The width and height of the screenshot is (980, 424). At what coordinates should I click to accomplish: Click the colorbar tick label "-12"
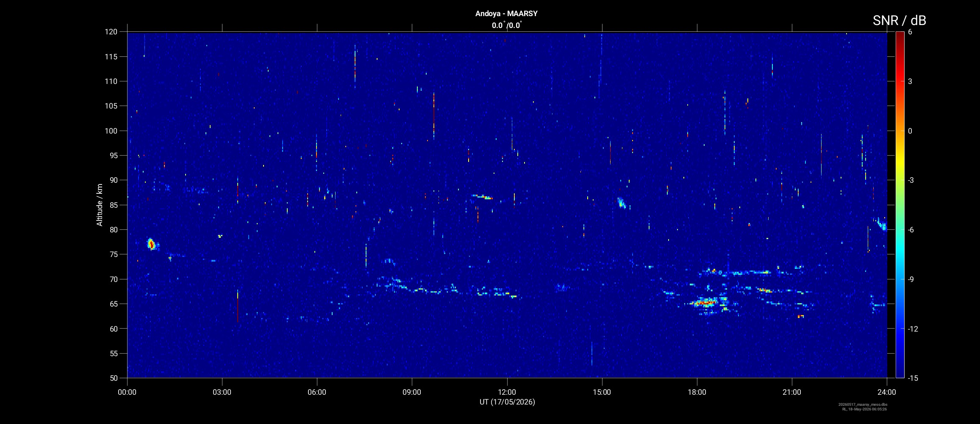coord(913,329)
